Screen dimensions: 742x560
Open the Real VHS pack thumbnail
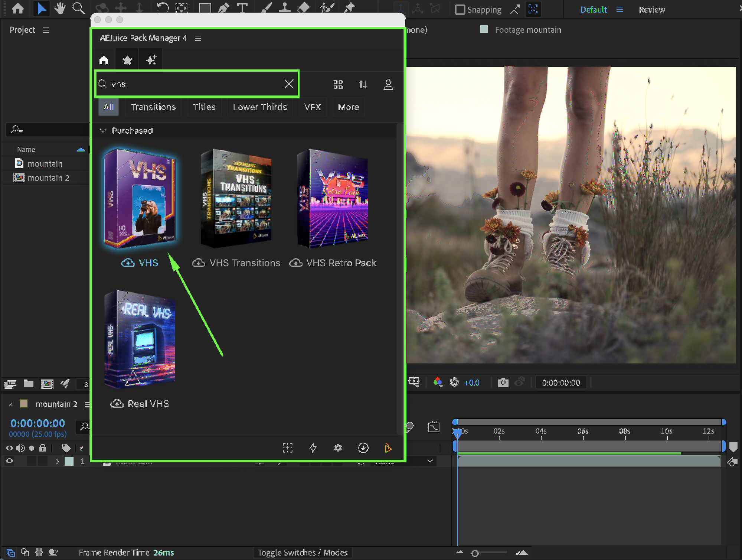point(140,339)
